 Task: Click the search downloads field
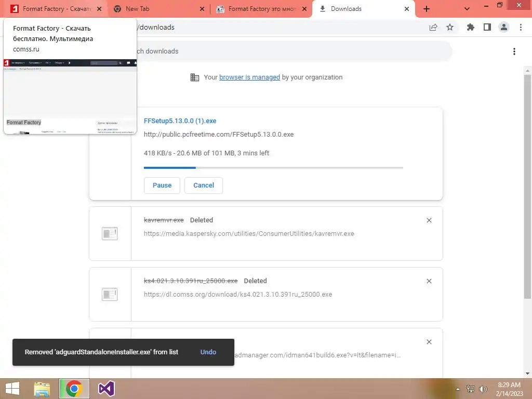294,51
